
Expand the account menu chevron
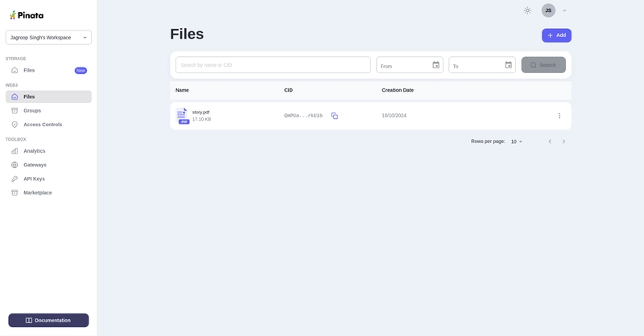564,10
